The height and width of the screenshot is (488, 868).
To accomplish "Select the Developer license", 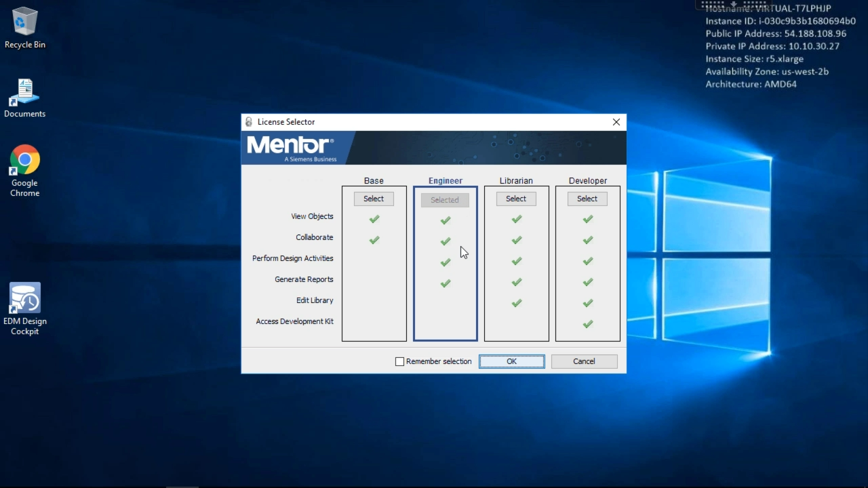I will (x=587, y=199).
